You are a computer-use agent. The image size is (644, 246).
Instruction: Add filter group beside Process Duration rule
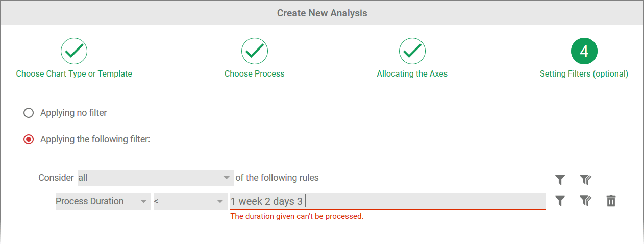click(585, 201)
